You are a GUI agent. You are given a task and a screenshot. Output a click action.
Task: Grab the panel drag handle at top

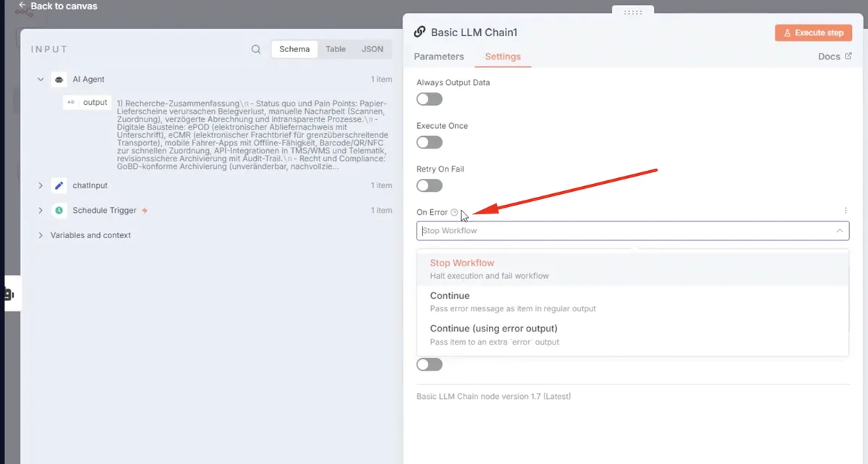[x=633, y=12]
